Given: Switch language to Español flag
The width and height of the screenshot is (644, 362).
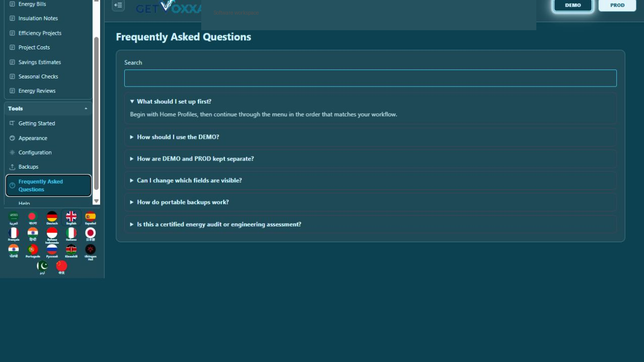Looking at the screenshot, I should coord(91,218).
